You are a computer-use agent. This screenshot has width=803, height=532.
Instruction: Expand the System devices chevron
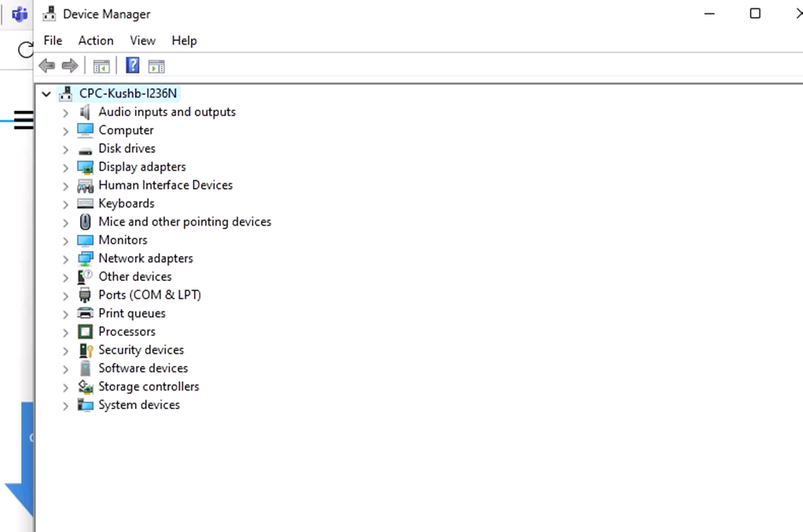[x=65, y=406]
